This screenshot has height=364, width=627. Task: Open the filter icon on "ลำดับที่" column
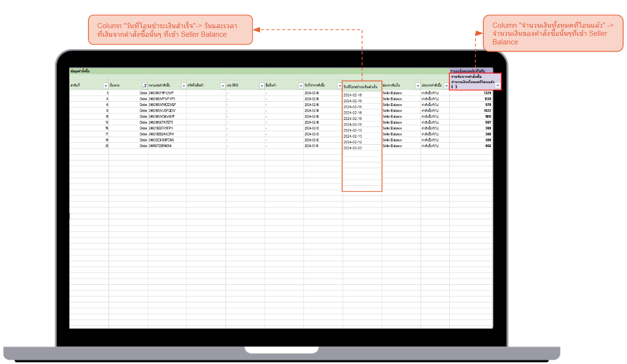coord(105,86)
